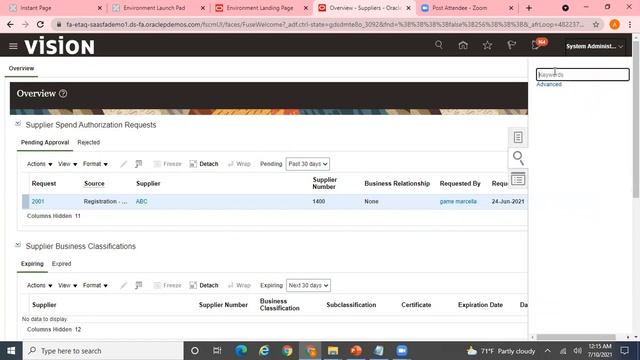This screenshot has height=360, width=640.
Task: Open Pending Past 30 days dropdown
Action: 308,164
